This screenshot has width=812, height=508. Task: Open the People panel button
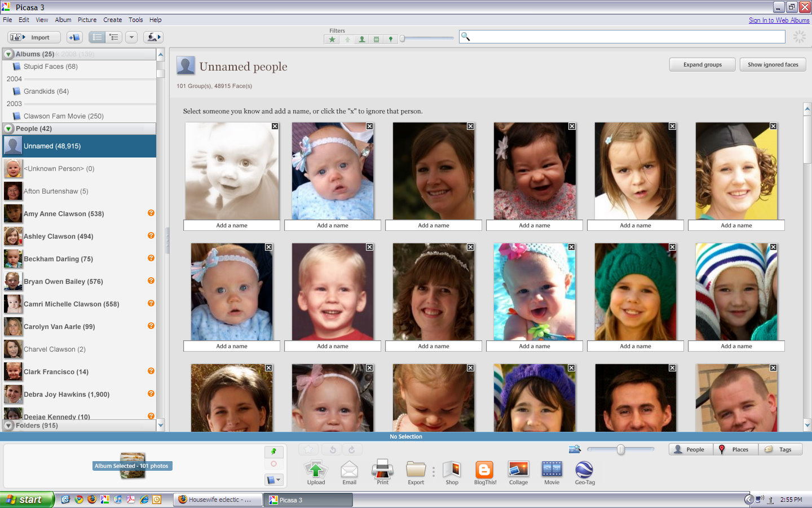click(x=691, y=449)
